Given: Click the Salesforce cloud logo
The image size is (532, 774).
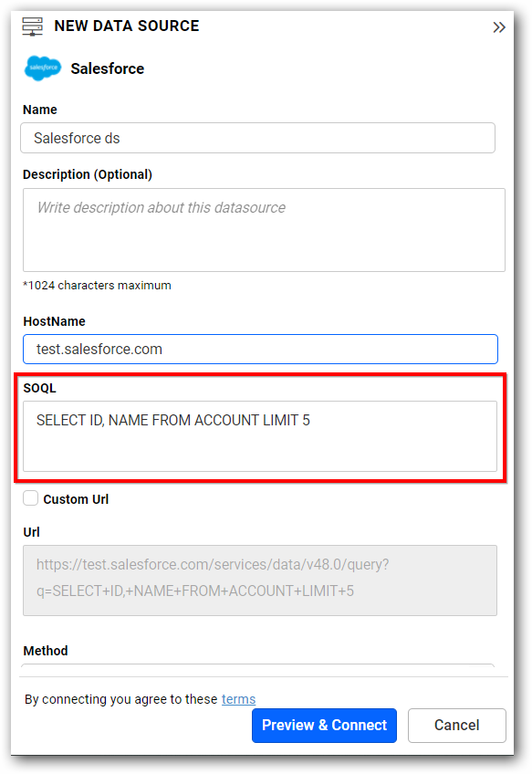Looking at the screenshot, I should [x=40, y=68].
